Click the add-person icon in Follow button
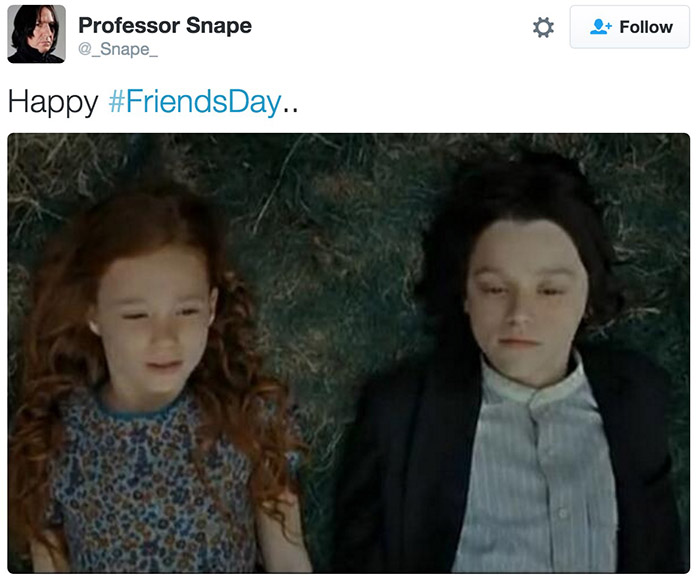 [x=600, y=27]
